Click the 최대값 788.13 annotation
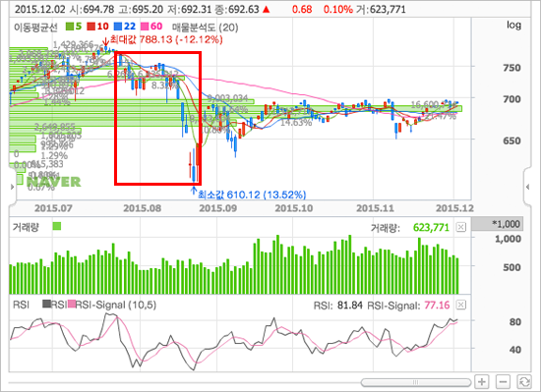The height and width of the screenshot is (392, 541). (x=166, y=39)
